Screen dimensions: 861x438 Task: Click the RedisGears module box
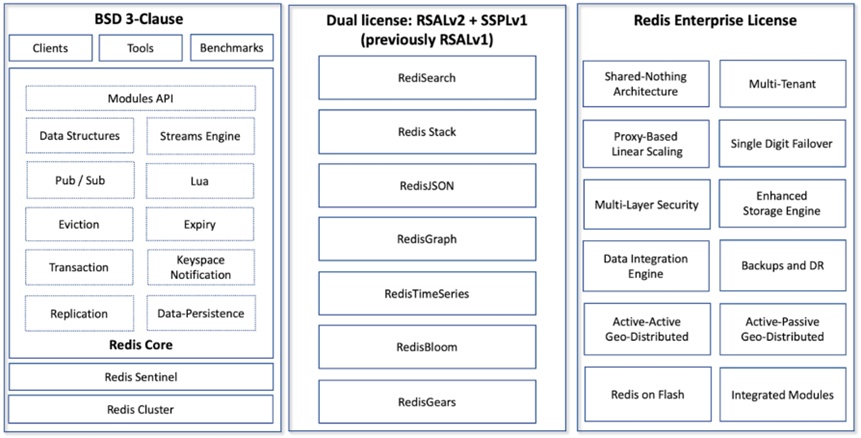point(427,401)
